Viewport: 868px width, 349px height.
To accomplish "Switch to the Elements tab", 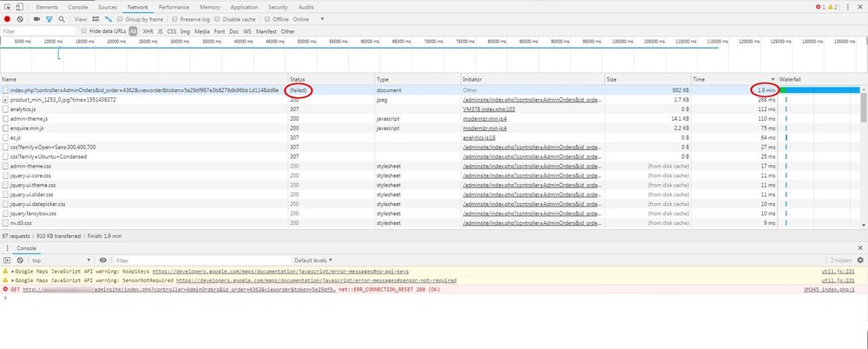I will (47, 7).
